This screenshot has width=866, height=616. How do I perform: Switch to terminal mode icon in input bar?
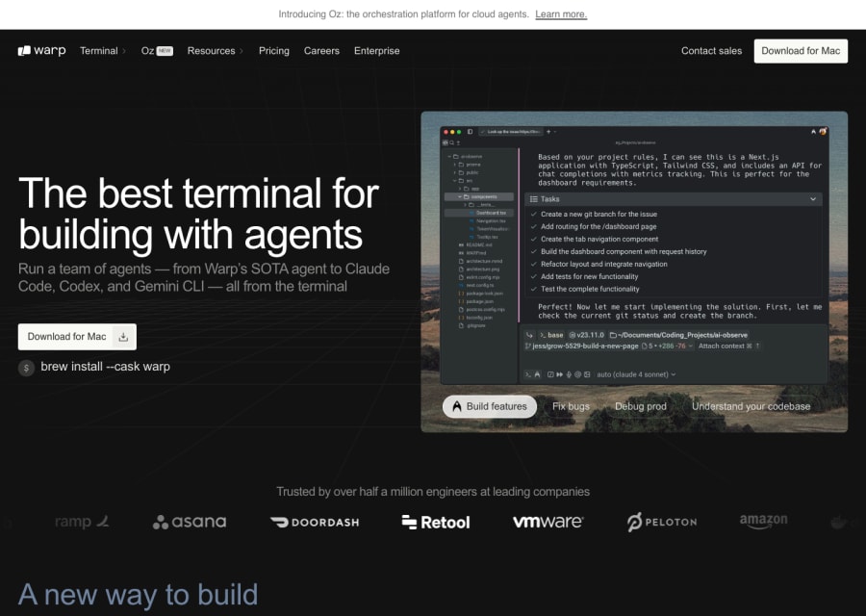click(x=528, y=374)
